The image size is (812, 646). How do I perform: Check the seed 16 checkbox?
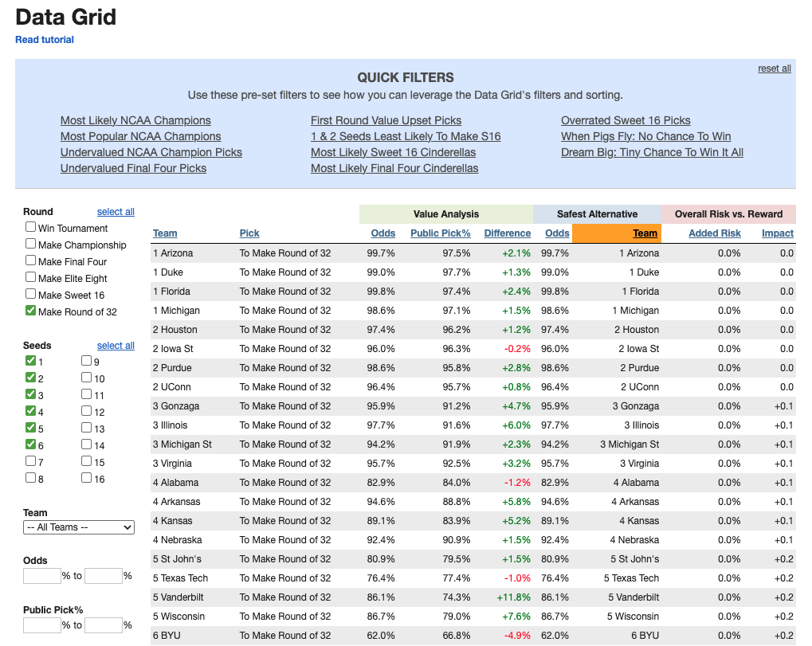(87, 478)
